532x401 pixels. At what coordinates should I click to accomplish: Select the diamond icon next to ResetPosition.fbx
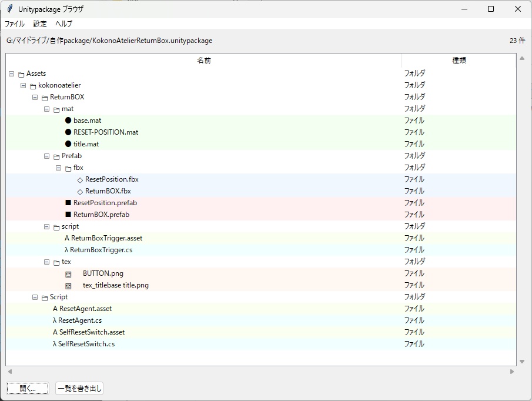click(x=79, y=179)
